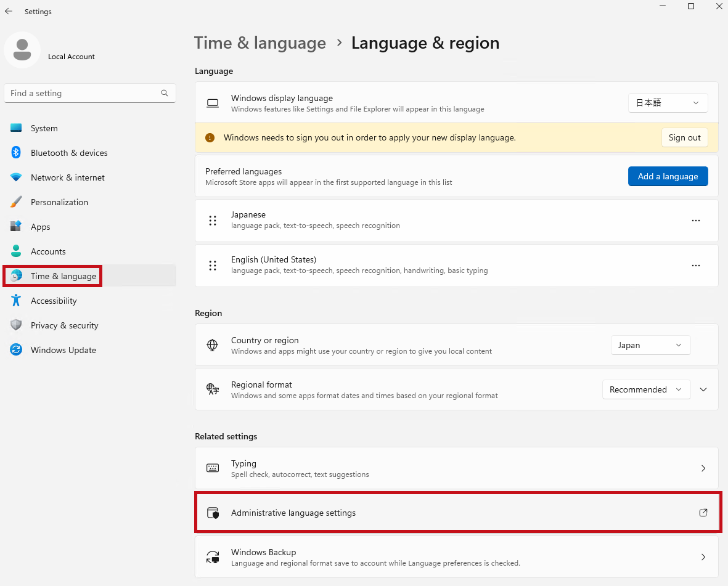Select the English (United States) language row
728x586 pixels.
click(x=456, y=266)
